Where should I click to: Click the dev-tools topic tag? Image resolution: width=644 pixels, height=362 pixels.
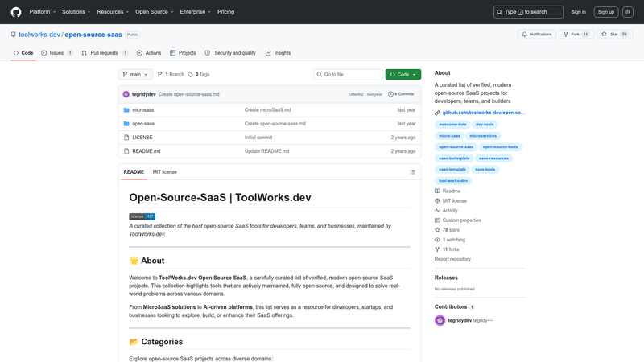click(x=485, y=125)
